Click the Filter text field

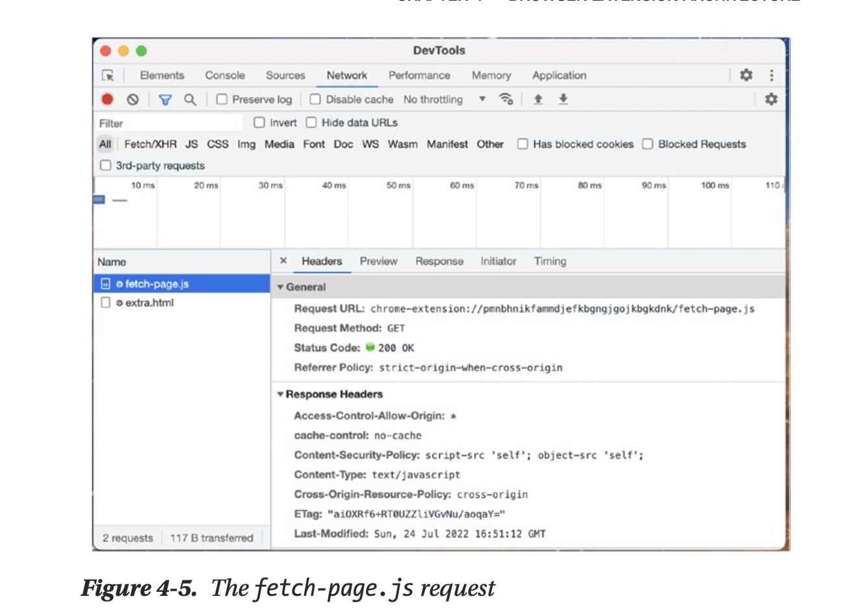(x=169, y=123)
